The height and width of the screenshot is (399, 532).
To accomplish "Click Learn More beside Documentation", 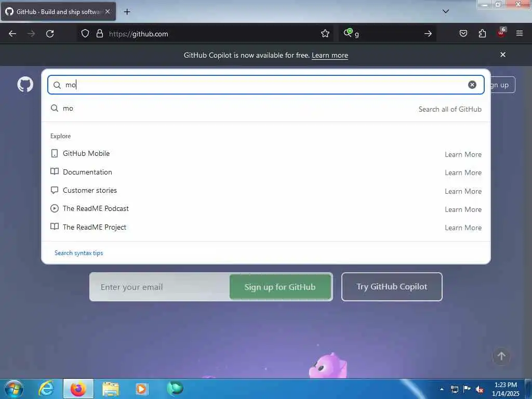I will [463, 172].
